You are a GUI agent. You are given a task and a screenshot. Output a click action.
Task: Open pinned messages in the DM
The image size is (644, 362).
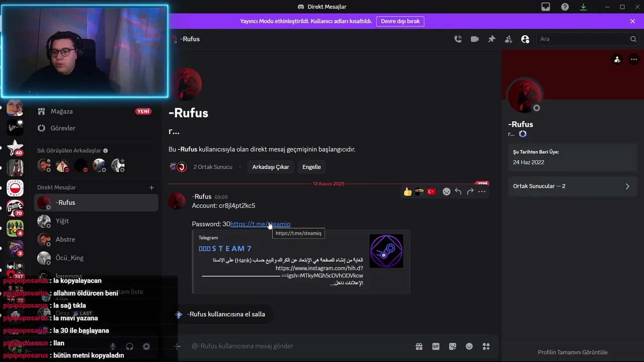pos(492,39)
